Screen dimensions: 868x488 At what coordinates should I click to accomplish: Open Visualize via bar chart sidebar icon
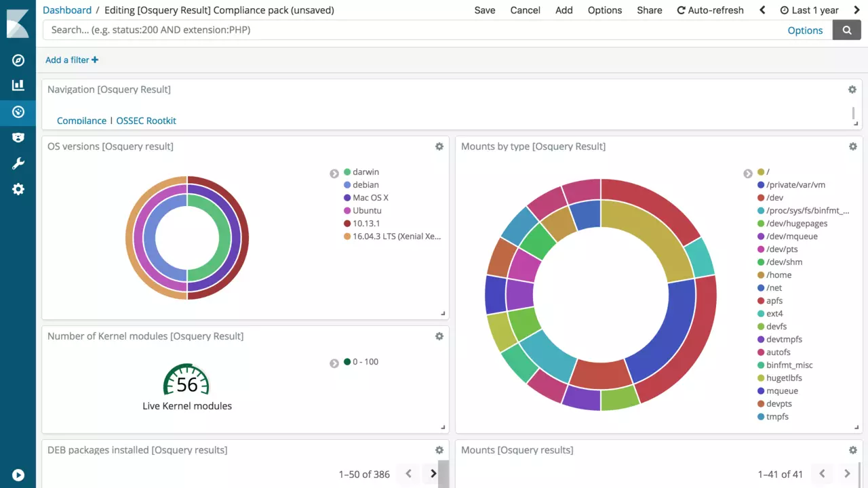point(18,85)
